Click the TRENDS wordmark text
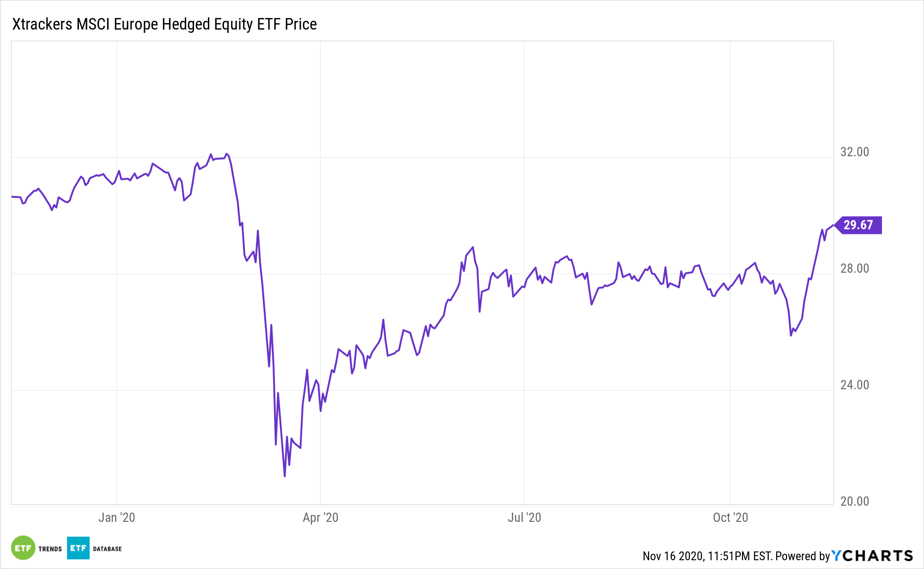924x569 pixels. click(50, 549)
